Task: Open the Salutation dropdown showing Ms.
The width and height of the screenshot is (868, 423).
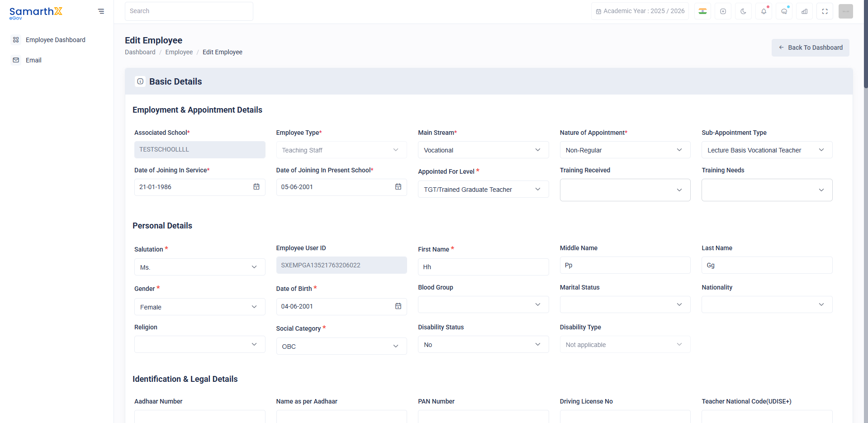Action: (199, 267)
